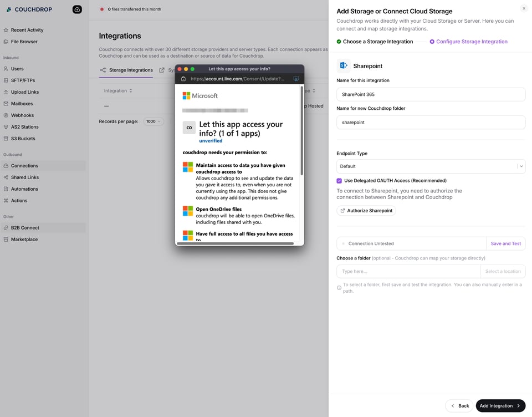Click the horizontal scrollbar in the consent popup
The height and width of the screenshot is (417, 532).
[235, 243]
